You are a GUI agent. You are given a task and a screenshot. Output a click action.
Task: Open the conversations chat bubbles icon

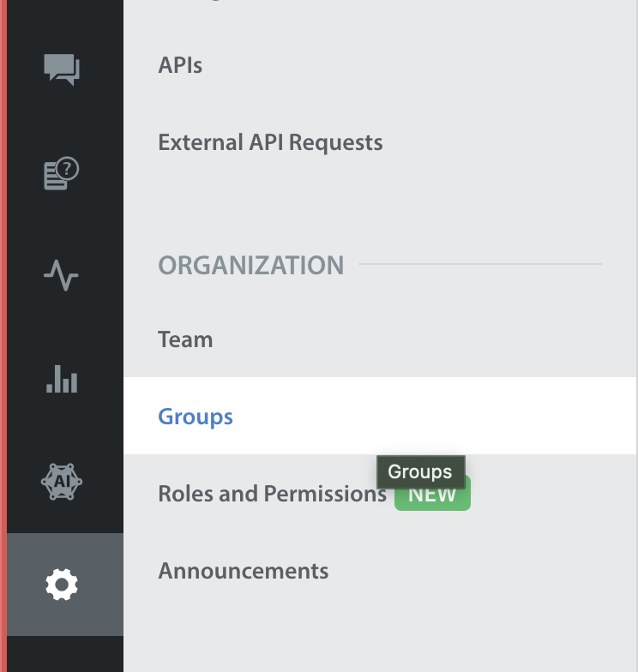coord(62,69)
